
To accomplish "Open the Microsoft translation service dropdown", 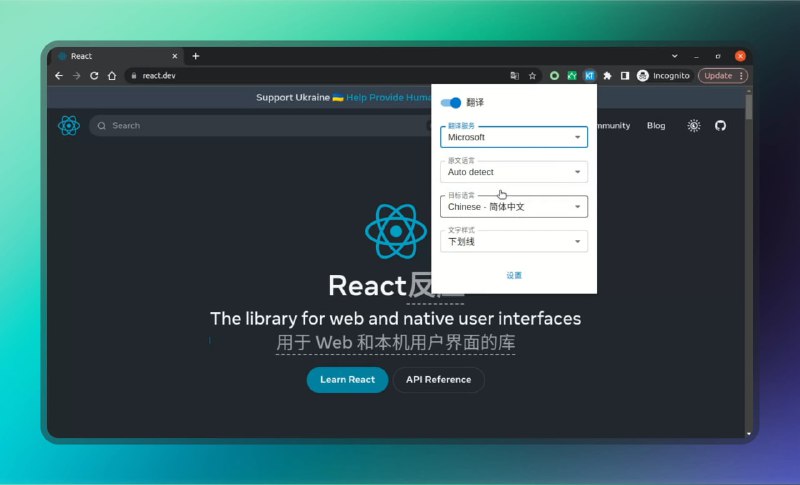I will coord(513,137).
